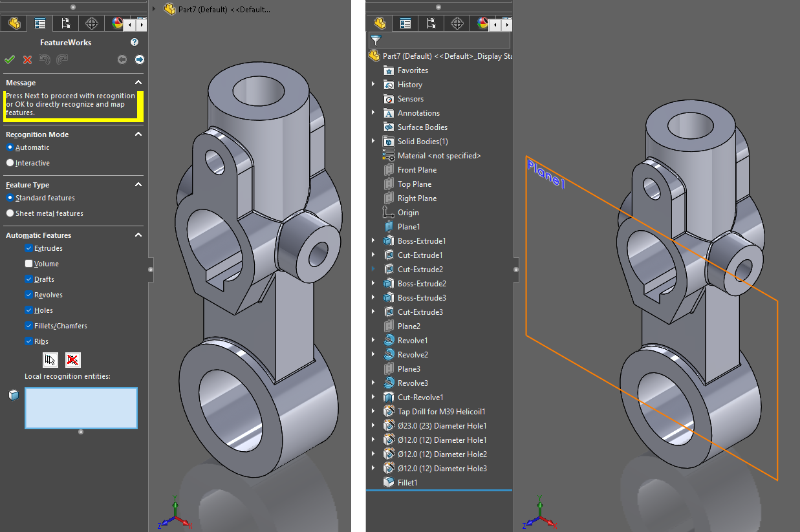Expand the Annotations folder
Screen dimensions: 800x532
pyautogui.click(x=374, y=112)
